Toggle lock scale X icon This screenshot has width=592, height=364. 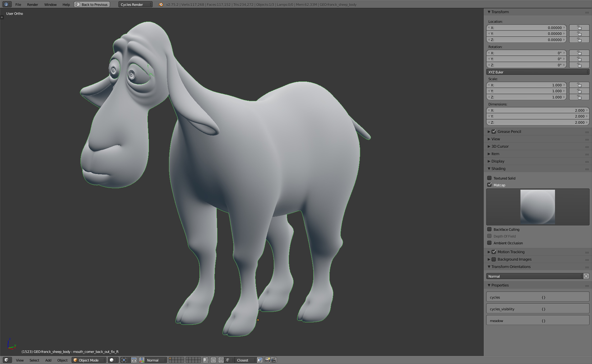click(x=579, y=85)
